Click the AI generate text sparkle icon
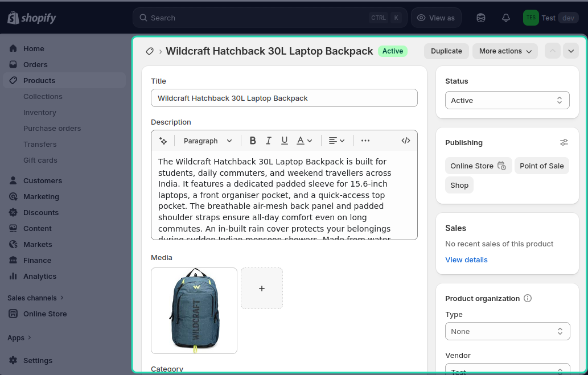 click(x=163, y=141)
